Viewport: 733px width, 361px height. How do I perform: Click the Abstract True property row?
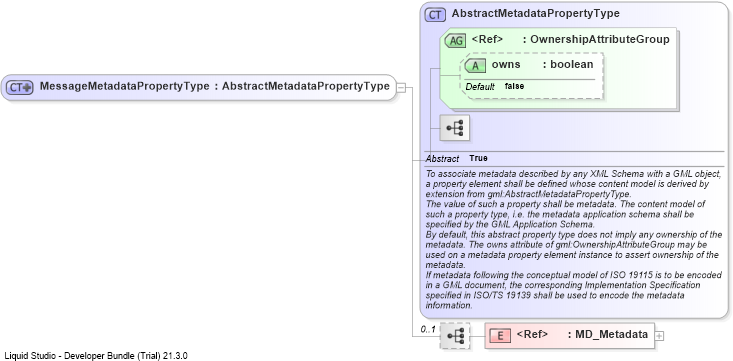point(574,159)
